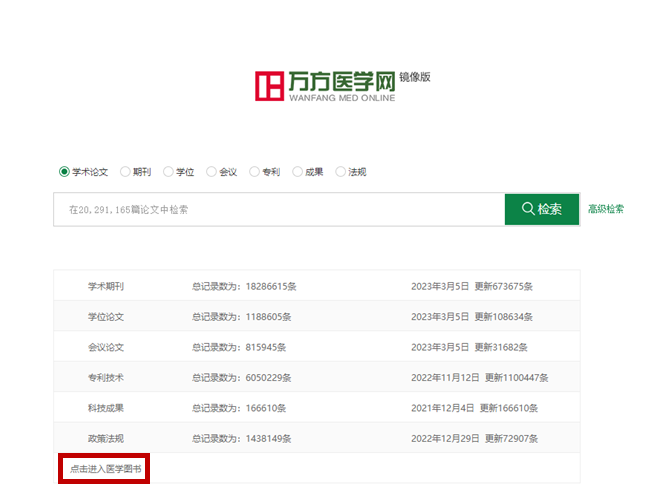Select the 成果 radio button
This screenshot has height=492, width=654.
tap(297, 172)
